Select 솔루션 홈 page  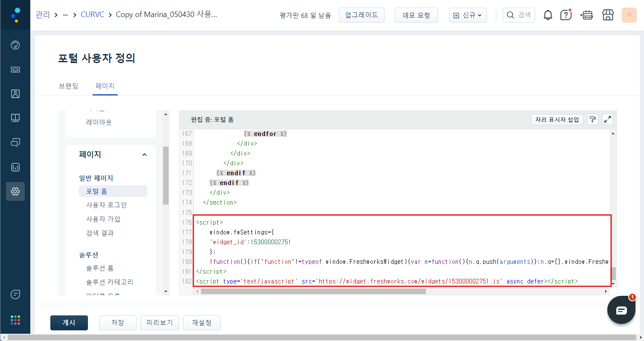click(100, 268)
